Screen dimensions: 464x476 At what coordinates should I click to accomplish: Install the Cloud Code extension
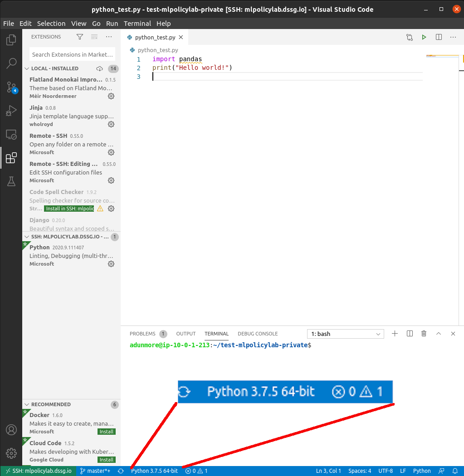click(x=107, y=460)
